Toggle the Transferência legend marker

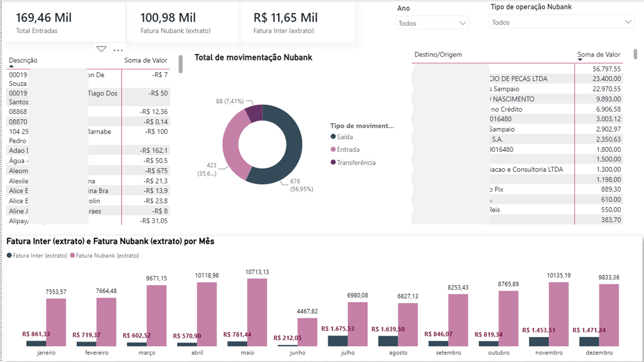333,162
